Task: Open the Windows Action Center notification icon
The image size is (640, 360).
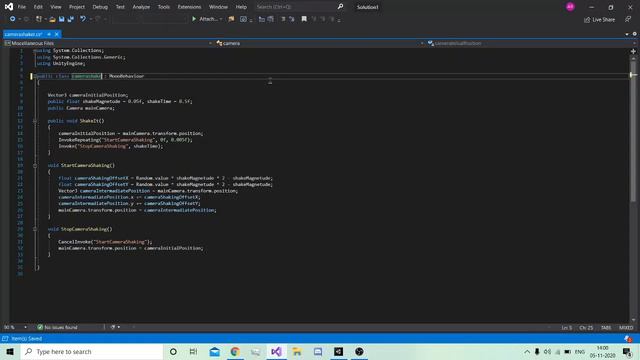Action: pyautogui.click(x=627, y=351)
